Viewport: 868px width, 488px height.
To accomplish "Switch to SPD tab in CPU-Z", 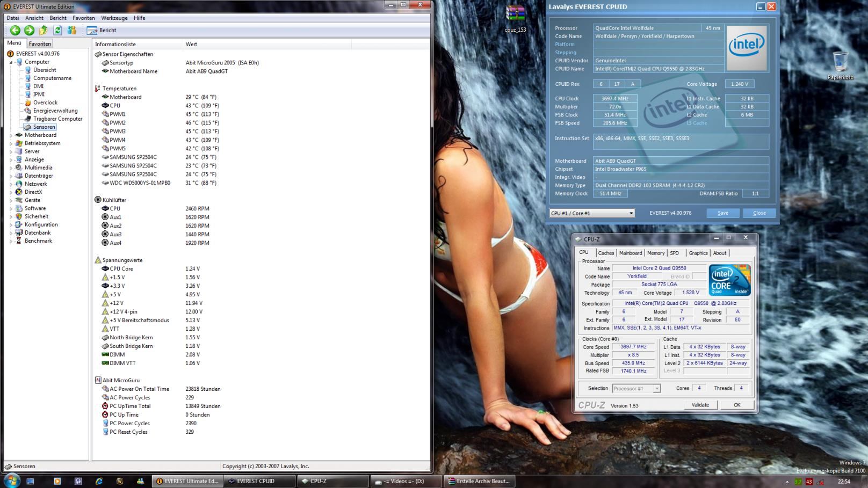I will click(674, 253).
